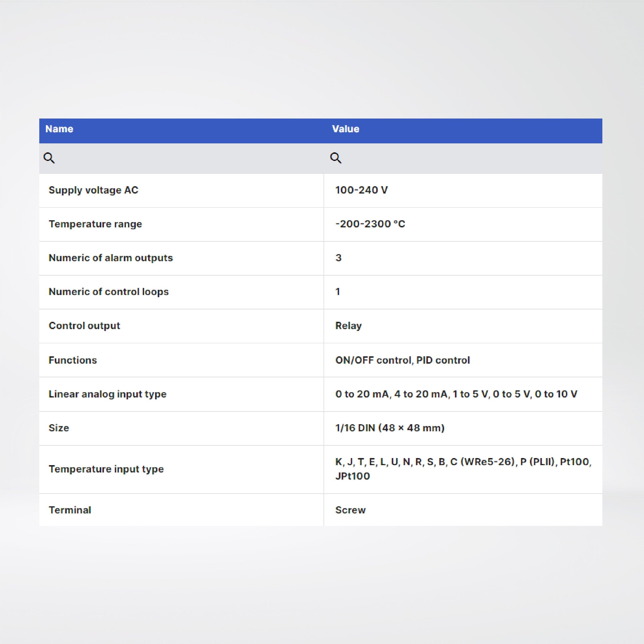Select the 'Relay' value cell

463,326
